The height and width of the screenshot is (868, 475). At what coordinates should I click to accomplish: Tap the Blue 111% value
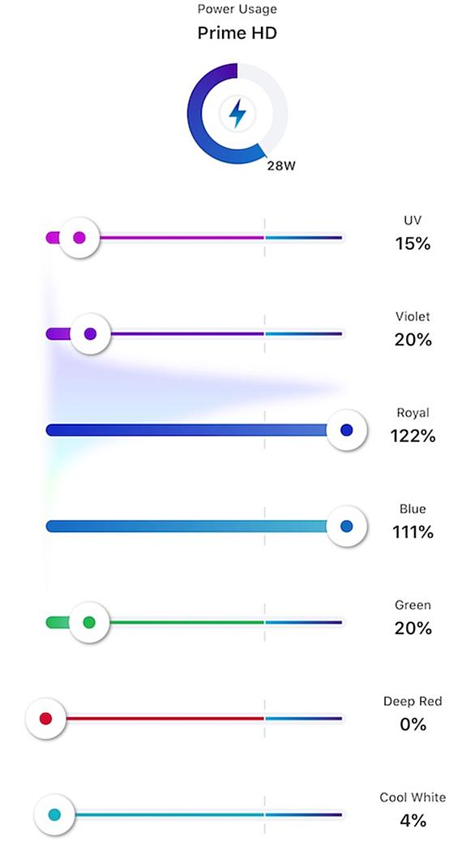(413, 532)
